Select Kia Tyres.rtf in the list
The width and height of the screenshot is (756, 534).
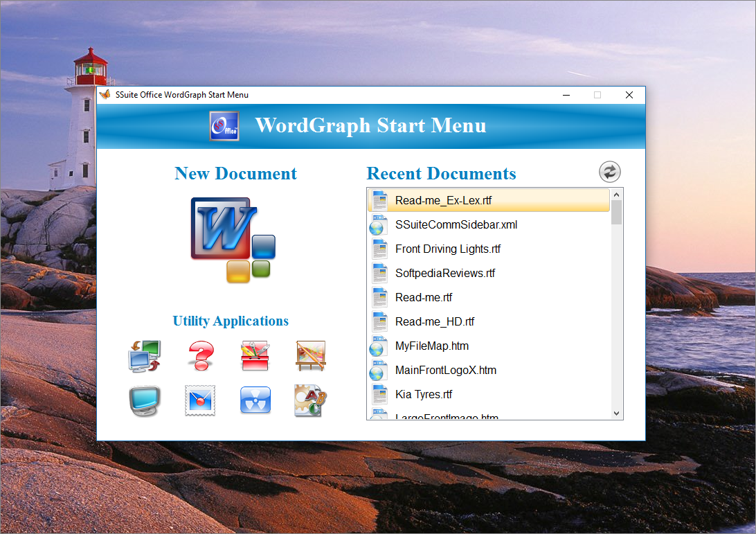[x=423, y=395]
